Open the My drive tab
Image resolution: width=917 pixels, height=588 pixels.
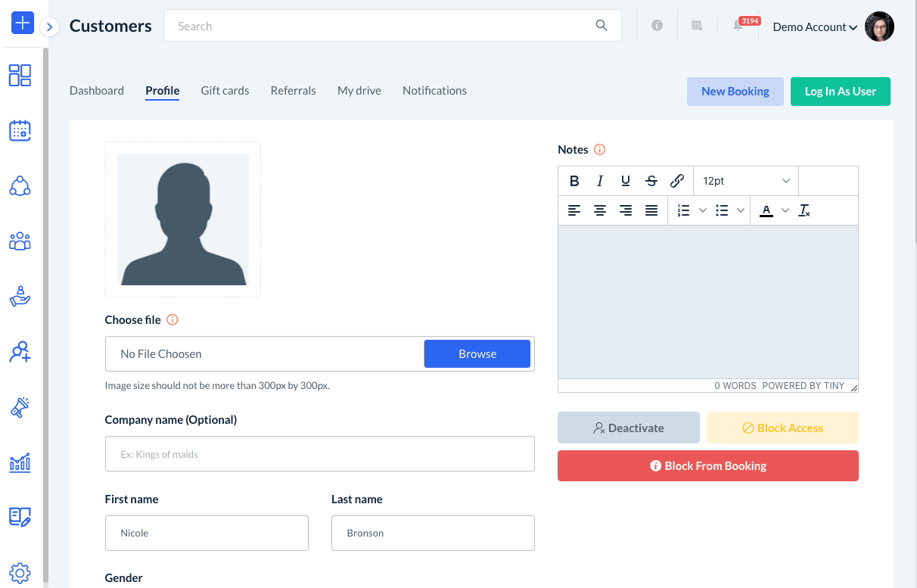(359, 90)
